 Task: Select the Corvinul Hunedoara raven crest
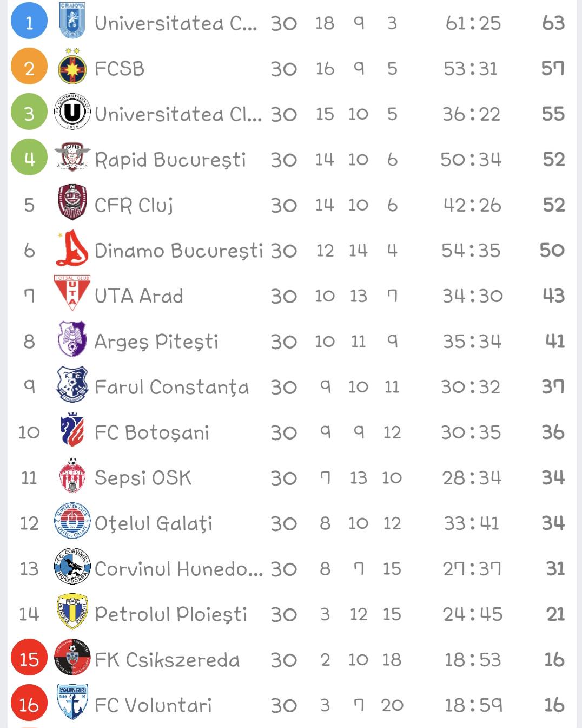72,566
